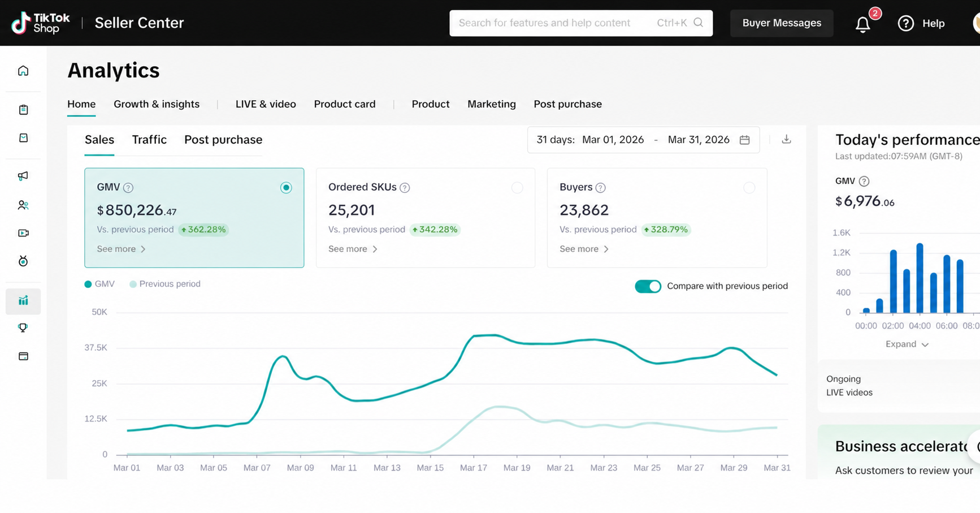
Task: Toggle Compare with previous period switch
Action: (648, 286)
